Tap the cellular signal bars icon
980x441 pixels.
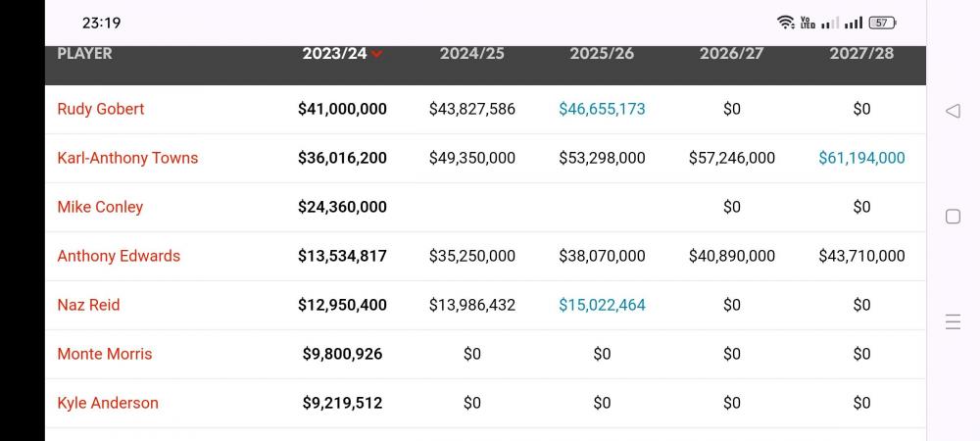pos(853,23)
